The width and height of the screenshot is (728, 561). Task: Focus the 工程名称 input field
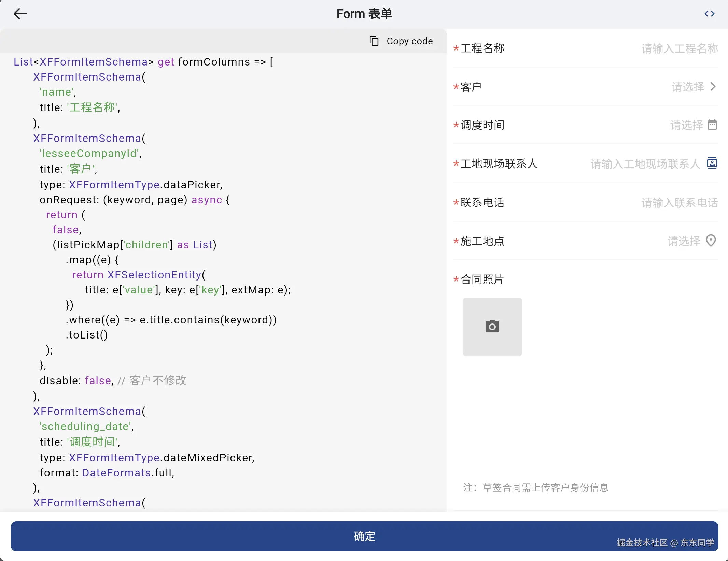pos(679,49)
